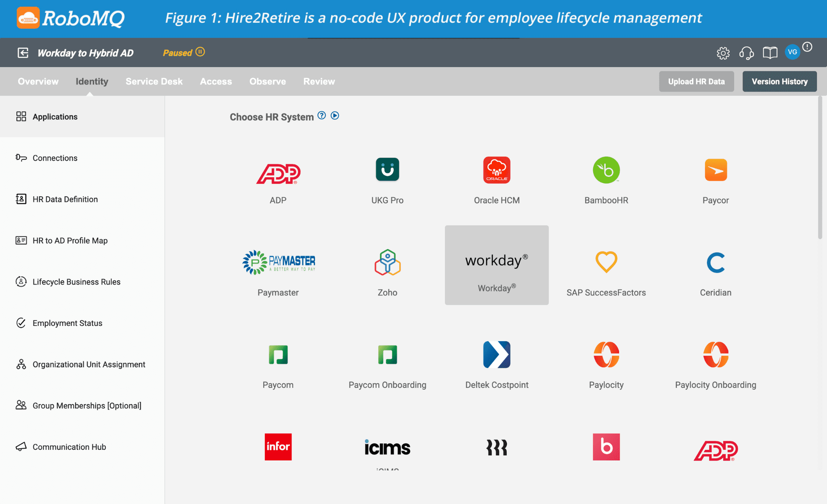Open the documentation book icon
827x504 pixels.
click(770, 53)
